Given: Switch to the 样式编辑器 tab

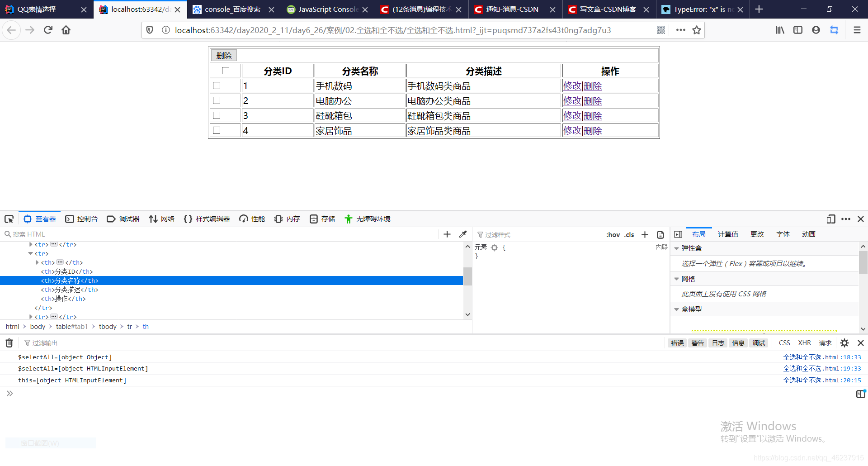Looking at the screenshot, I should click(x=207, y=219).
